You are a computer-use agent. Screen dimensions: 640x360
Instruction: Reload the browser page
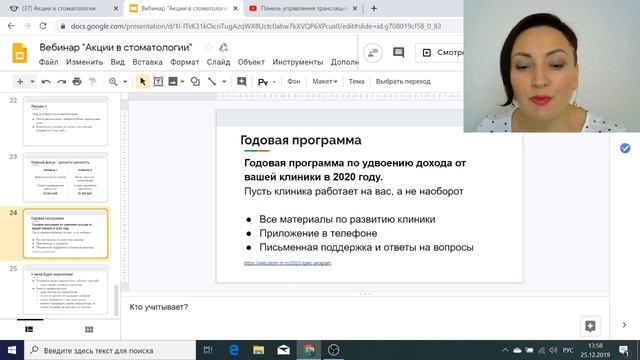tap(43, 26)
